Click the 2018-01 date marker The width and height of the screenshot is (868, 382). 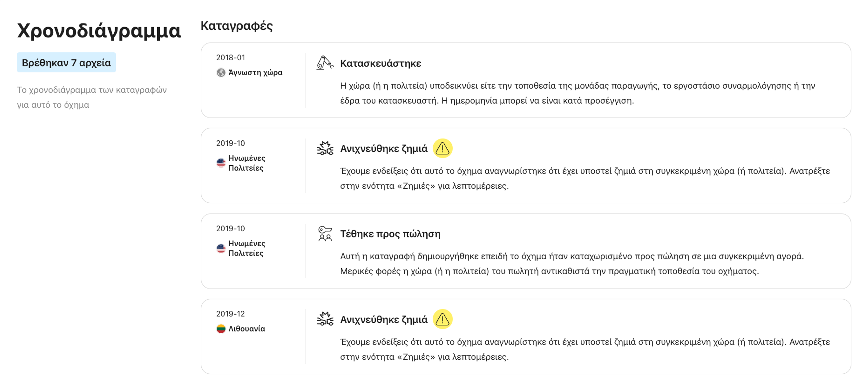[231, 58]
